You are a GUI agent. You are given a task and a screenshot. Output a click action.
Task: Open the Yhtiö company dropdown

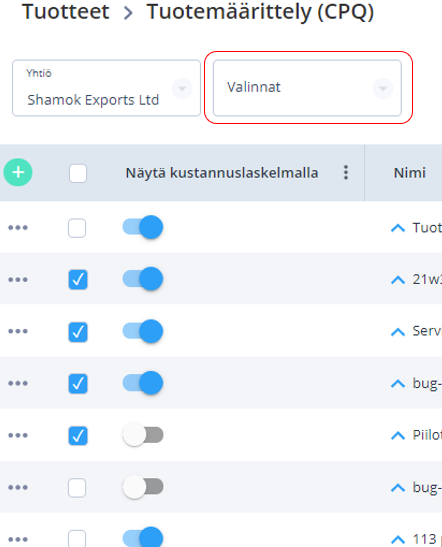click(106, 88)
